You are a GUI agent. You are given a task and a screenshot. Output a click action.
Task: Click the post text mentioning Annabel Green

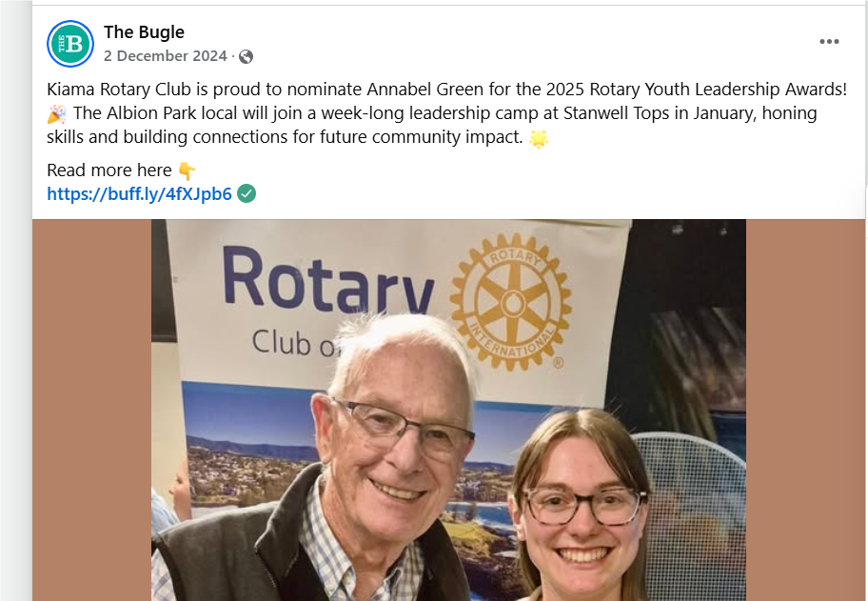pos(446,113)
